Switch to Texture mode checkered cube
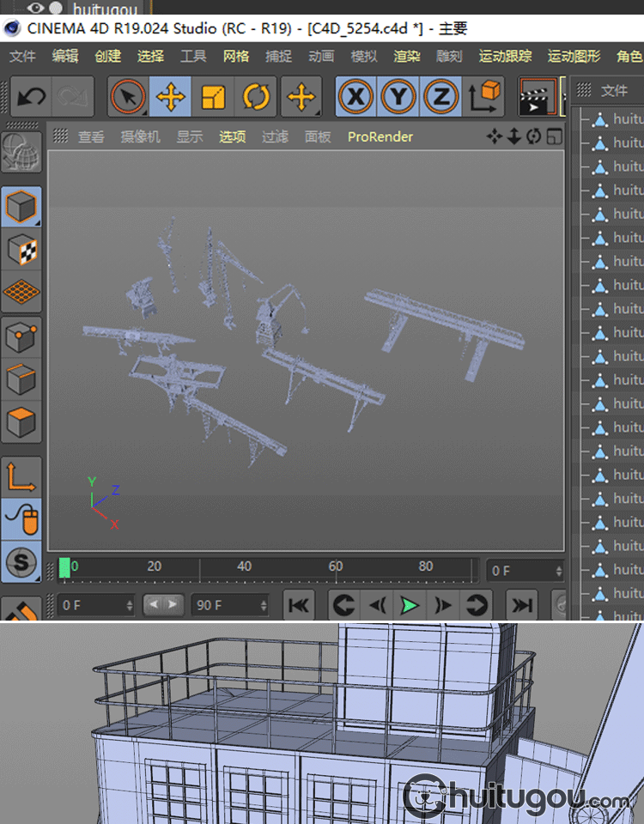The height and width of the screenshot is (824, 644). 22,251
